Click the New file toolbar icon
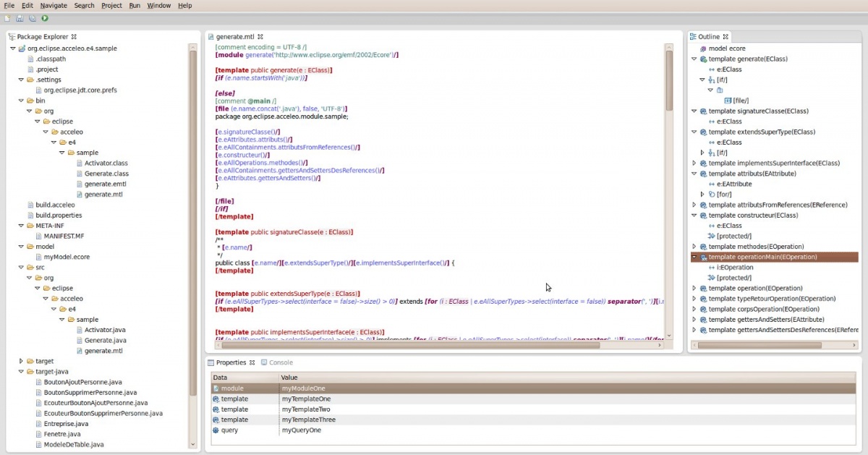This screenshot has height=455, width=868. (x=8, y=18)
